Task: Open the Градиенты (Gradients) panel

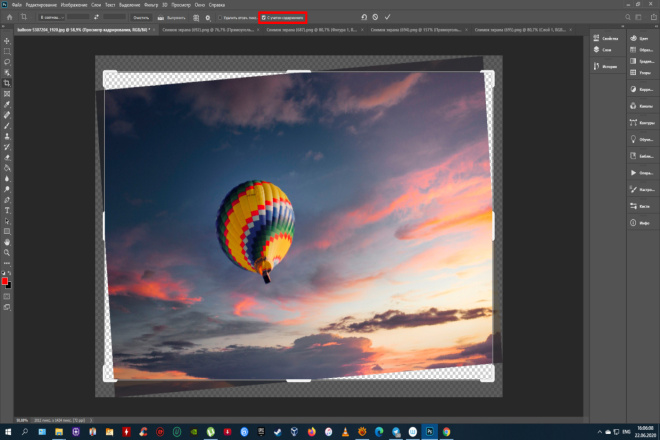Action: click(642, 61)
